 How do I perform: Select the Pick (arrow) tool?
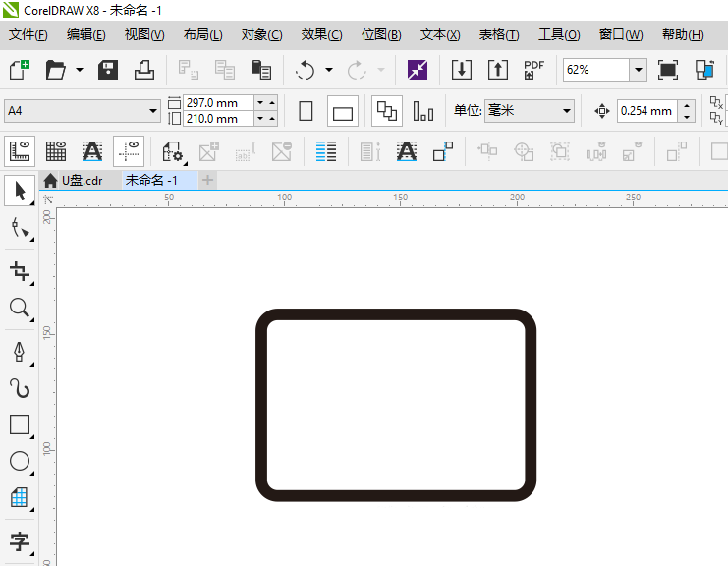coord(19,190)
